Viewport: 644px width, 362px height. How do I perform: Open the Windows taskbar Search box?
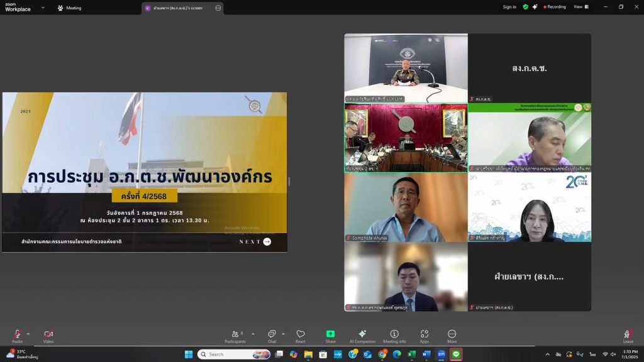point(234,354)
